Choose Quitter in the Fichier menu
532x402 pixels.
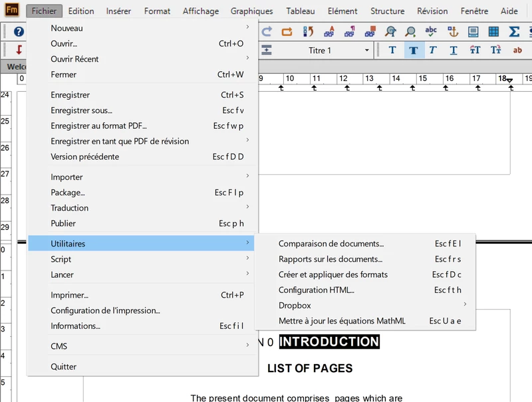141,367
